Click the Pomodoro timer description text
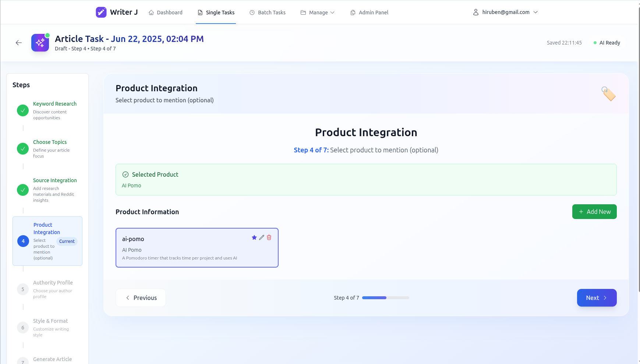640x364 pixels. [x=180, y=258]
